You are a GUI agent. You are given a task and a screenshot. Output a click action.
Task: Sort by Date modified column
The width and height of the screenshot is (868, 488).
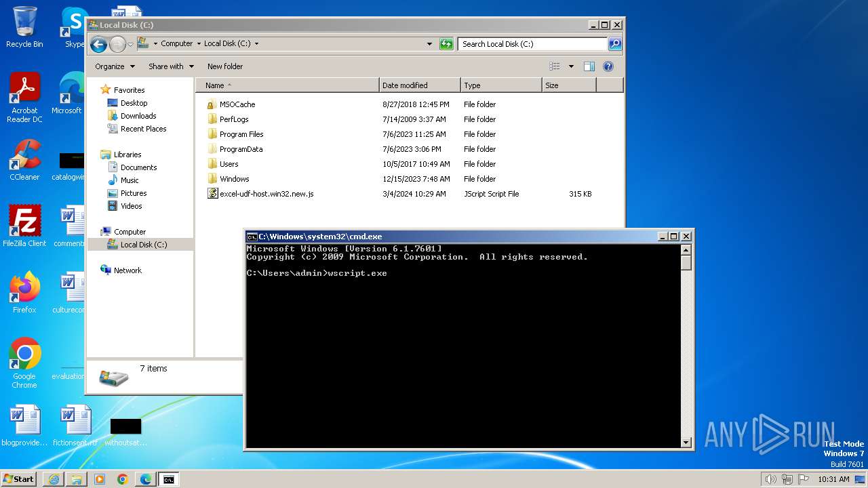tap(420, 85)
